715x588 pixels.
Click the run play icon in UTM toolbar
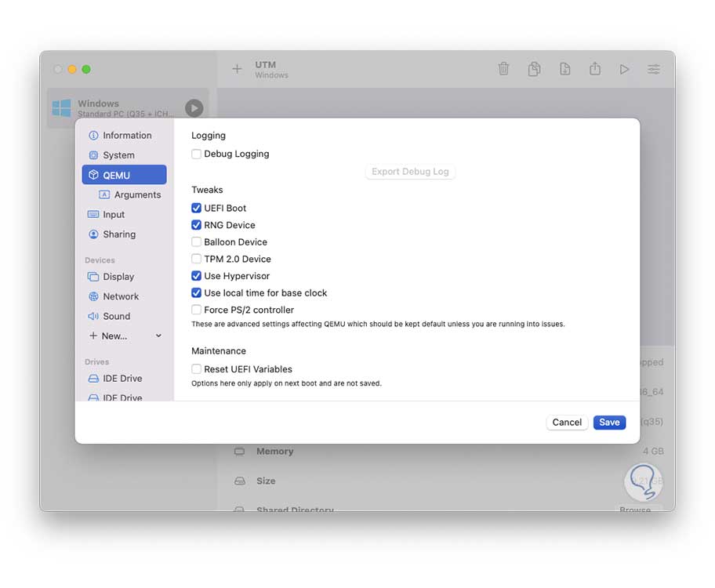click(624, 69)
